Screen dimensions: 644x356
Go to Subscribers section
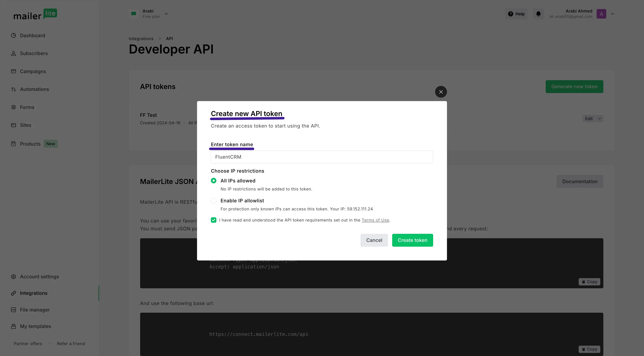[x=34, y=53]
